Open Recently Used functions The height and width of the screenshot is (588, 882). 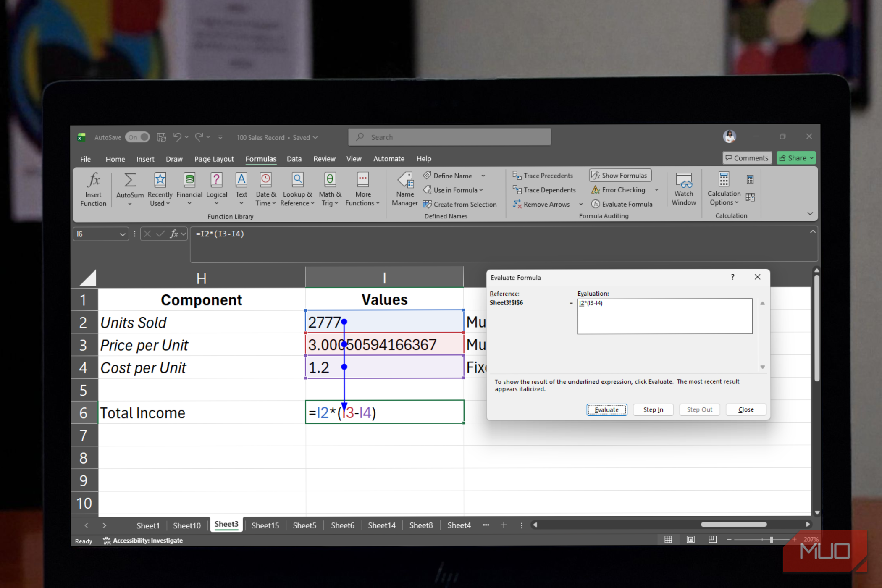[x=160, y=190]
